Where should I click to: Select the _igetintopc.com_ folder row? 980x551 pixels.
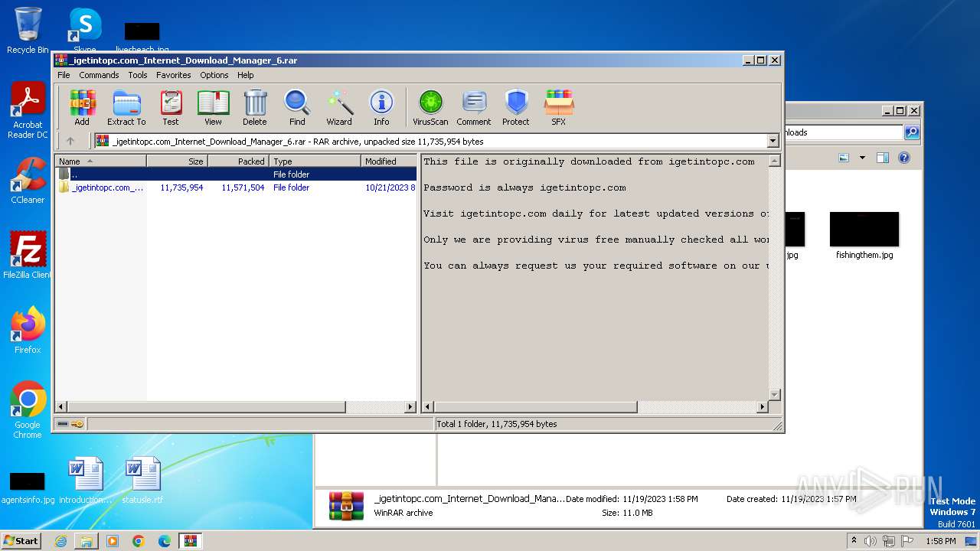pyautogui.click(x=236, y=187)
